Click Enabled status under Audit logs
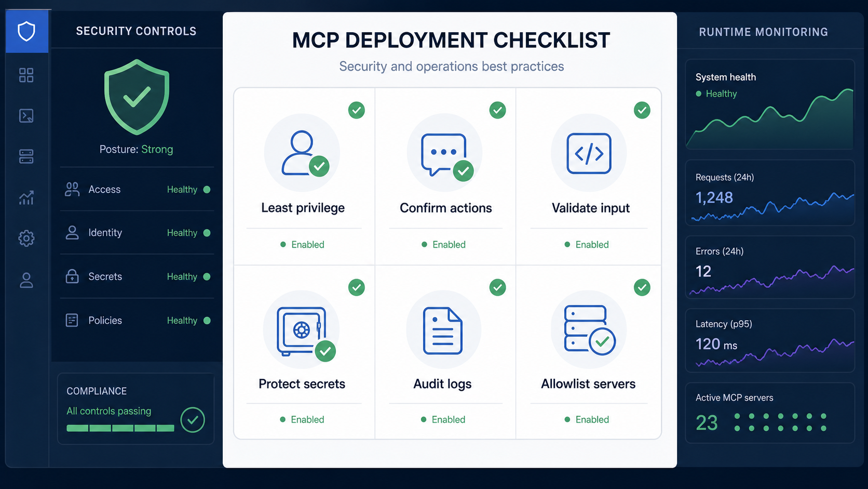868x489 pixels. (443, 420)
